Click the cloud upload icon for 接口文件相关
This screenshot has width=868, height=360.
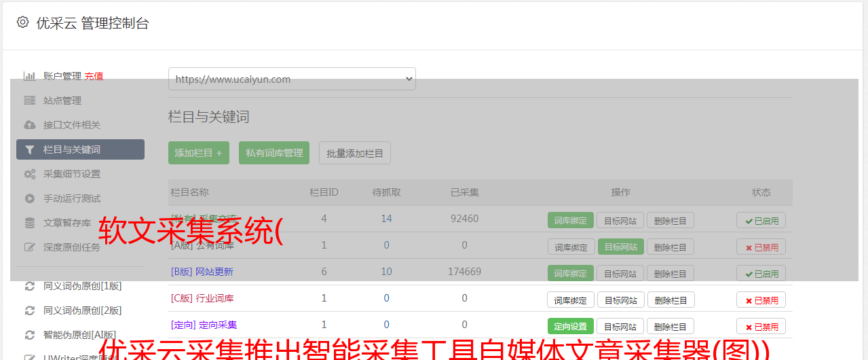pos(29,125)
